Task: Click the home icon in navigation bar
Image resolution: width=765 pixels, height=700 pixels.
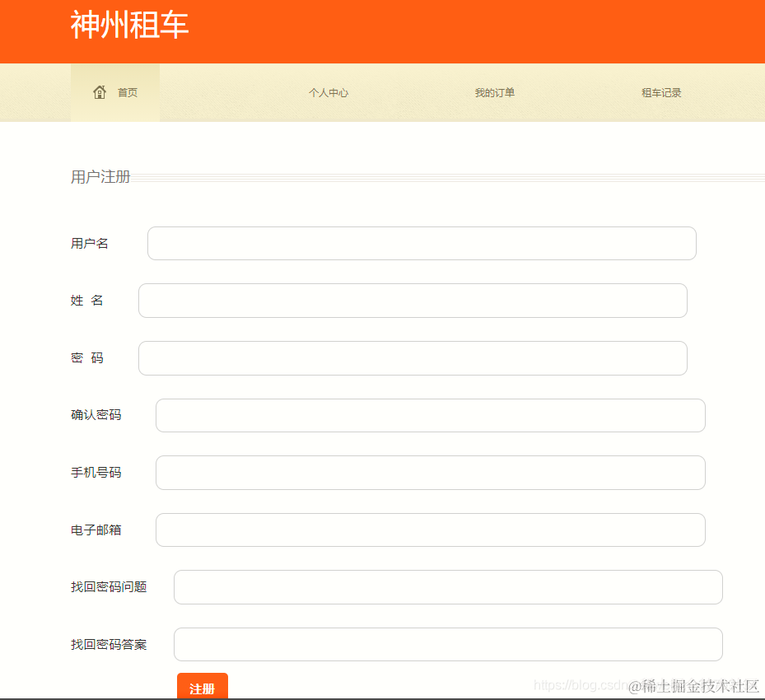Action: pos(100,92)
